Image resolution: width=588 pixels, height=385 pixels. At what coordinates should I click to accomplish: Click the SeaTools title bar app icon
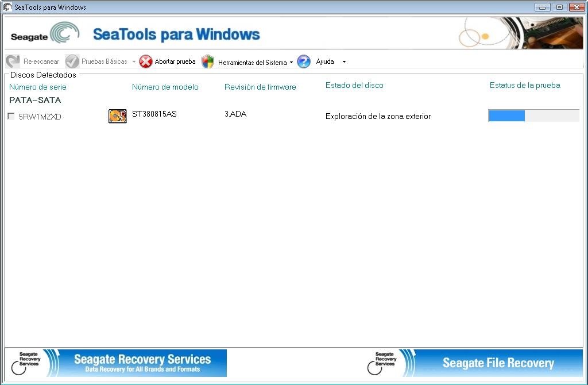(7, 7)
